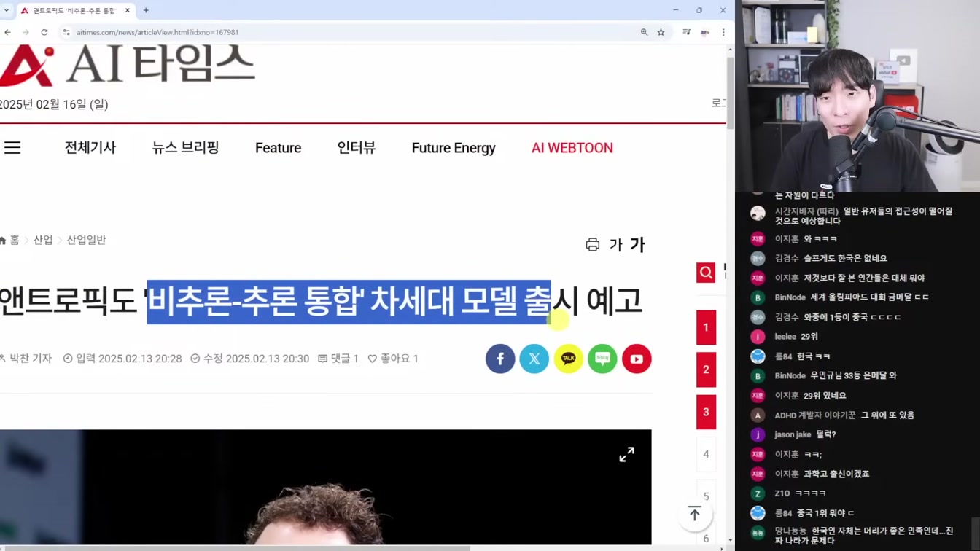Select ranked article number 1

[x=706, y=327]
